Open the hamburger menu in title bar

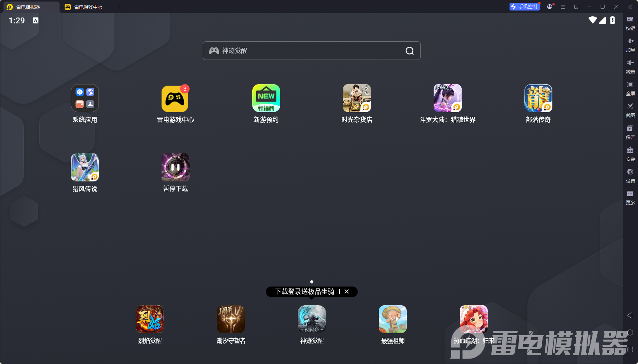click(563, 7)
